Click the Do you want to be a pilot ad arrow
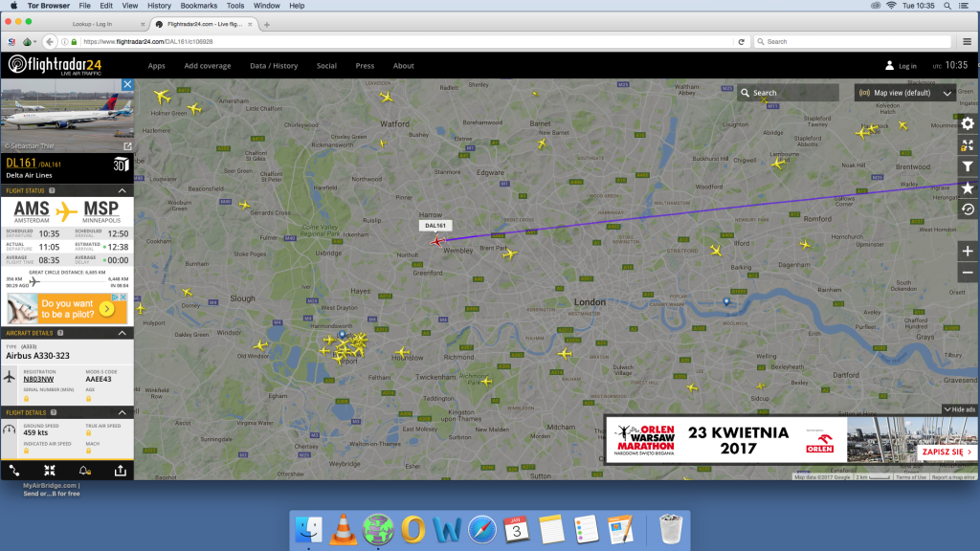This screenshot has height=551, width=980. coord(107,309)
